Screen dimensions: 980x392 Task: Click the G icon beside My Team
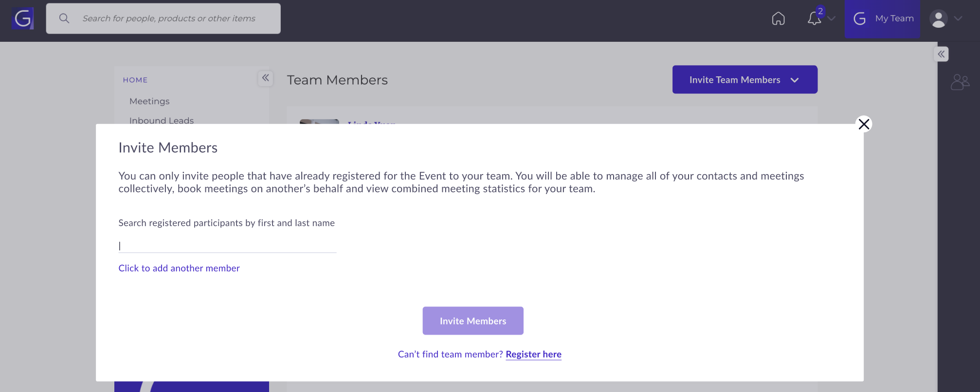point(860,18)
